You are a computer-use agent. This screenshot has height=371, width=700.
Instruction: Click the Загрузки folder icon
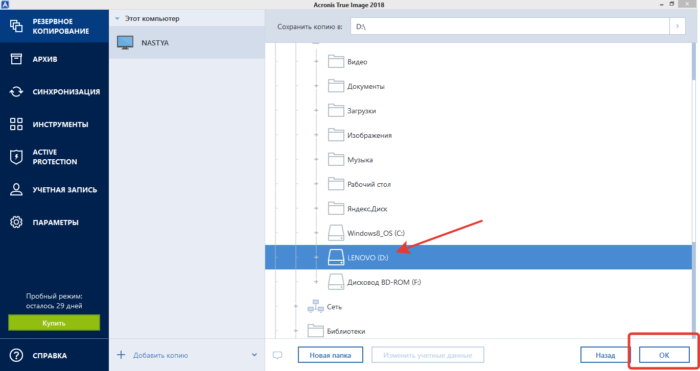(x=336, y=110)
